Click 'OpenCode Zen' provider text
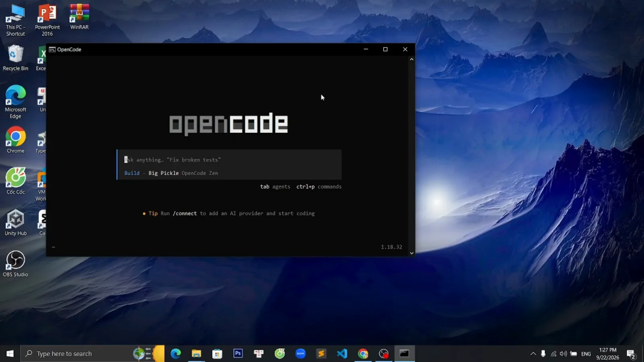The image size is (644, 362). (200, 173)
